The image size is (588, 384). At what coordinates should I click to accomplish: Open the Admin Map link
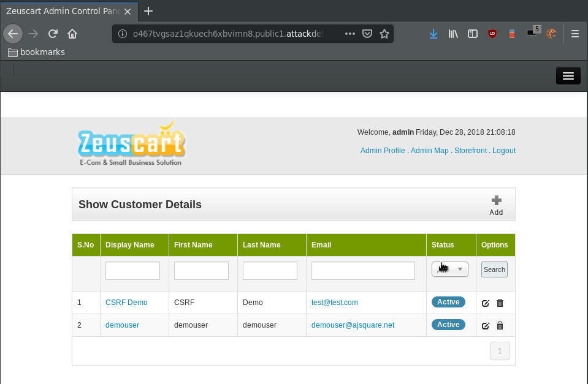click(429, 151)
